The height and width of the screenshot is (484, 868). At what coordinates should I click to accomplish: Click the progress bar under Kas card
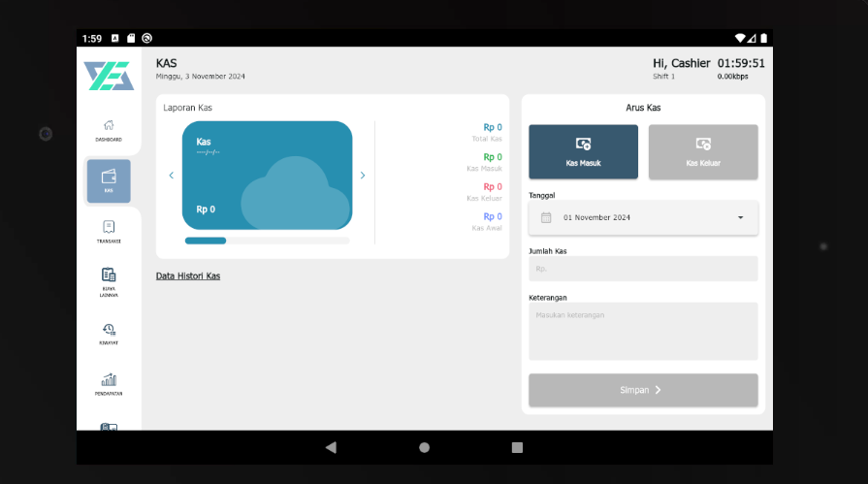click(267, 241)
